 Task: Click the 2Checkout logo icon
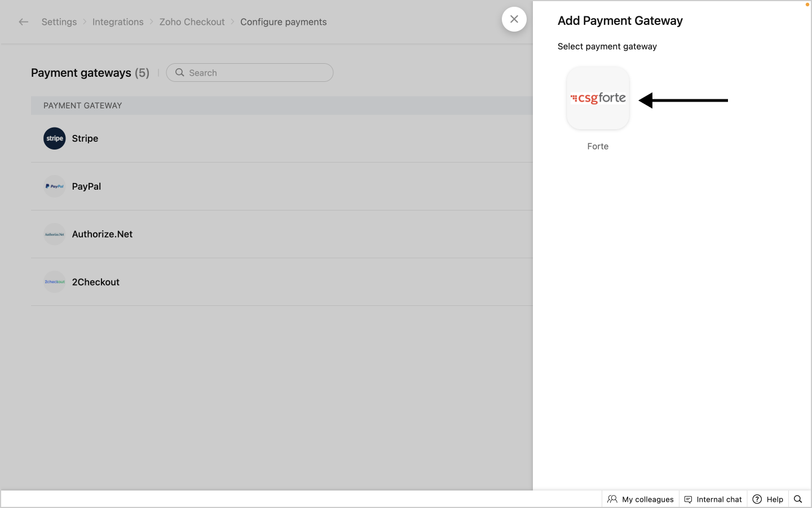[55, 282]
